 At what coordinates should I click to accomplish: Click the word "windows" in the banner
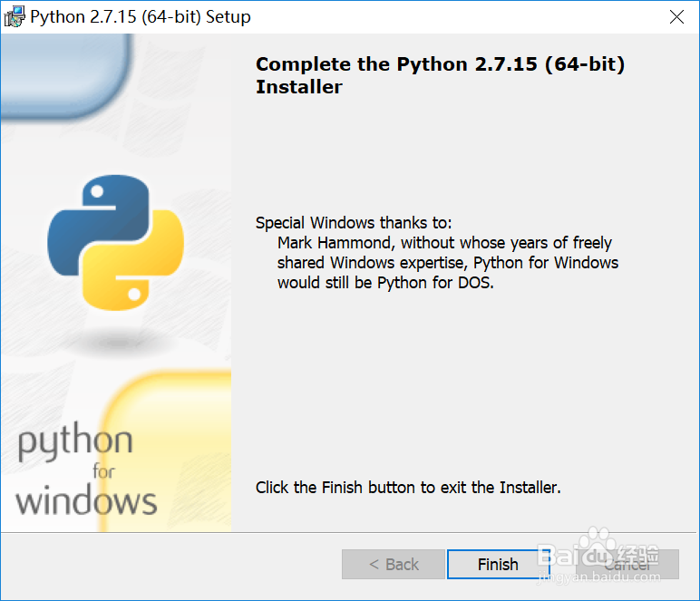click(87, 500)
